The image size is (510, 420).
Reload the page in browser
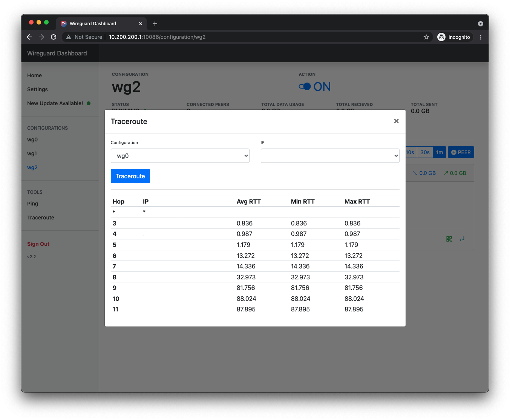[54, 37]
